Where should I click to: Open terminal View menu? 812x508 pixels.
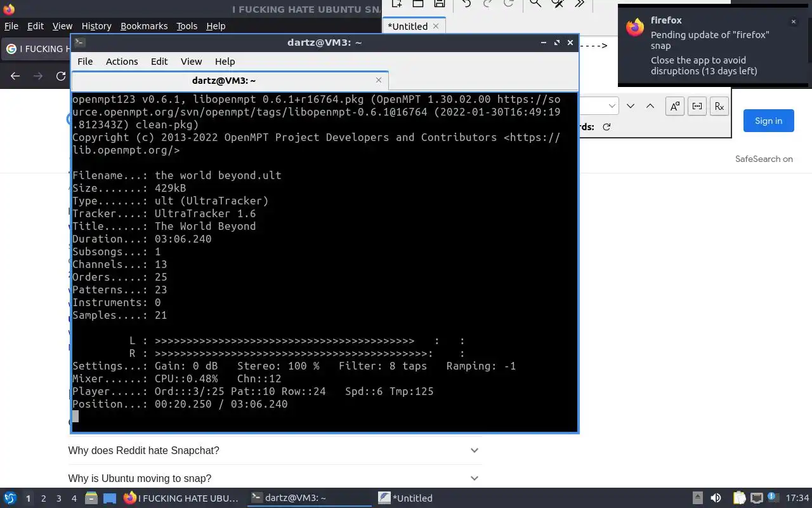pos(191,62)
